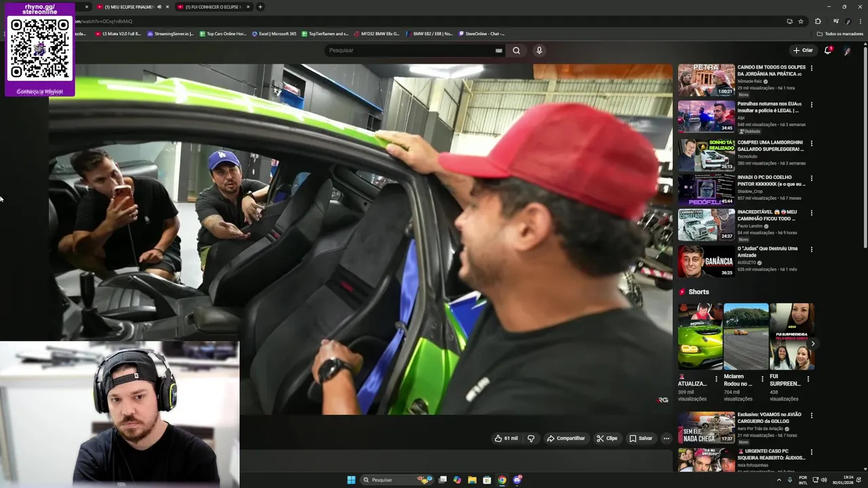
Task: Open options for the 'COMPREI UMA LAMBORGHINI' video
Action: pos(811,144)
